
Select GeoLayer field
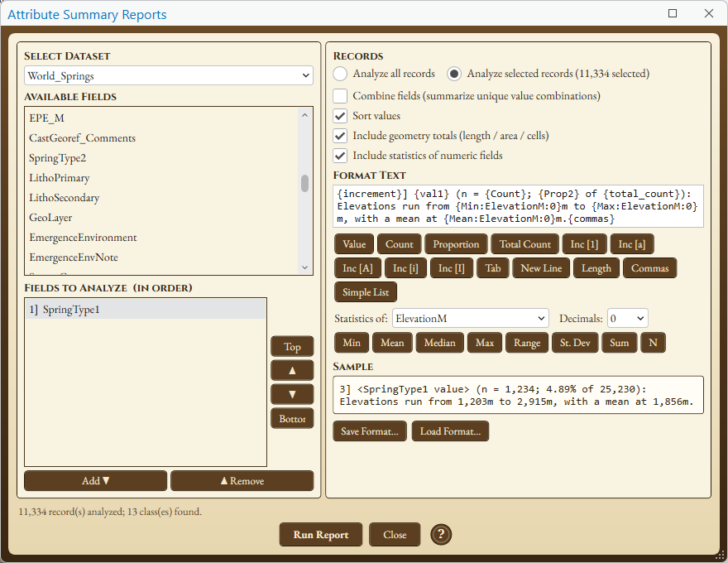pos(161,218)
